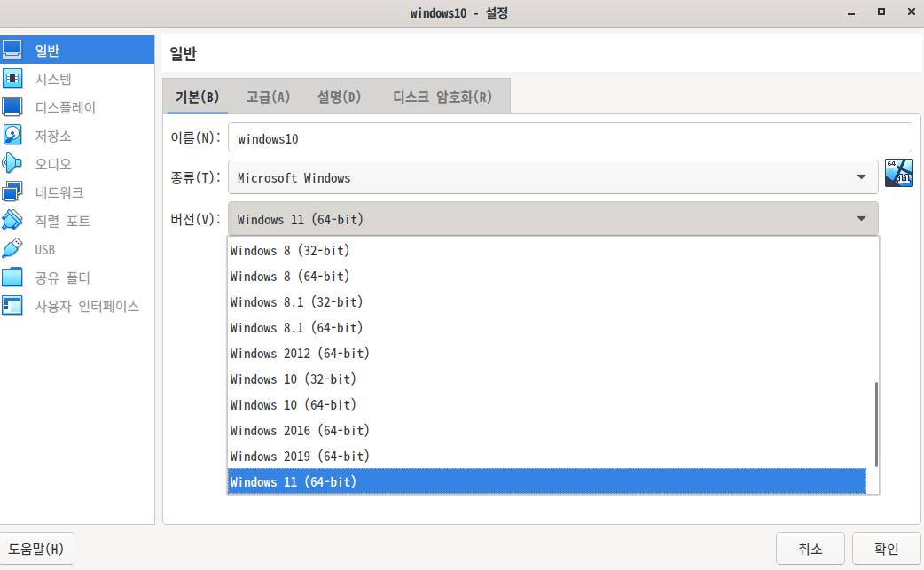This screenshot has width=924, height=570.
Task: Confirm settings with the 확인 button
Action: click(x=886, y=549)
